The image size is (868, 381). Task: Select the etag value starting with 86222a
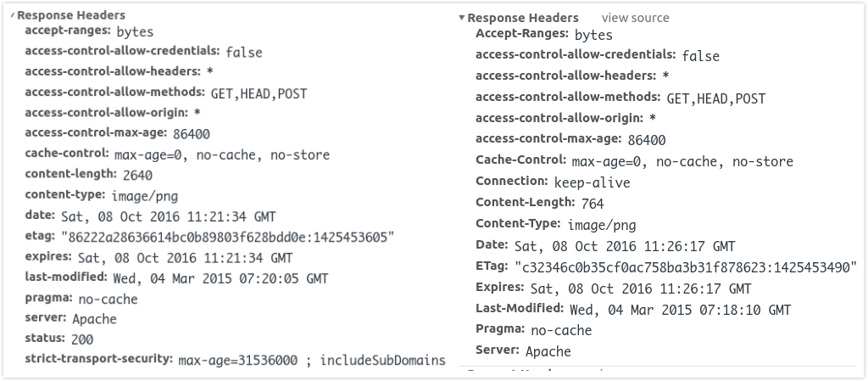[x=227, y=237]
